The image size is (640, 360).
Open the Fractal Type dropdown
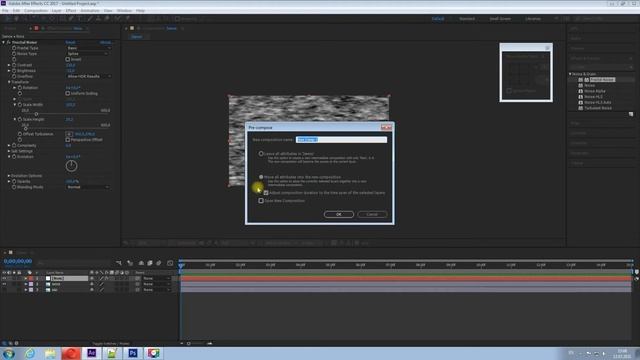pyautogui.click(x=88, y=48)
